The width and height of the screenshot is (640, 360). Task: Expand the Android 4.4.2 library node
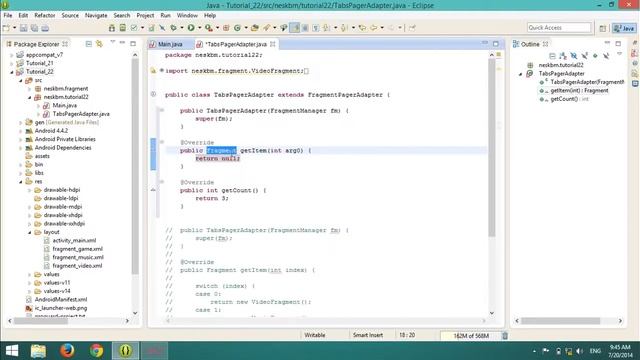coord(20,131)
